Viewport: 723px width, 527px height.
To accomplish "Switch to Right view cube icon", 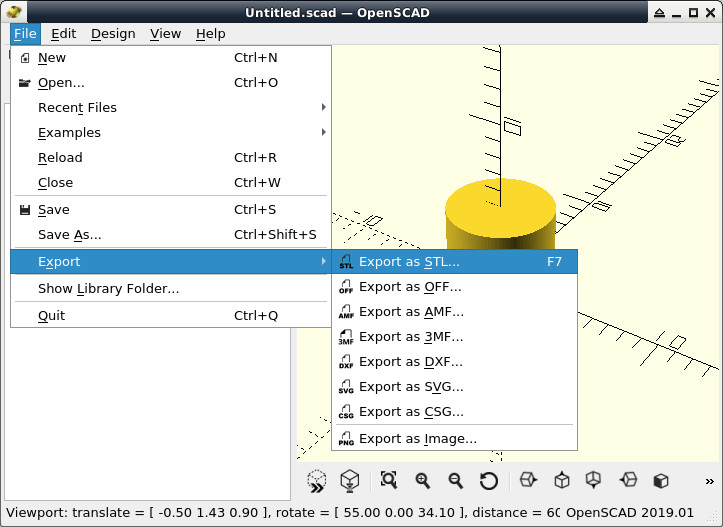I will pos(528,480).
